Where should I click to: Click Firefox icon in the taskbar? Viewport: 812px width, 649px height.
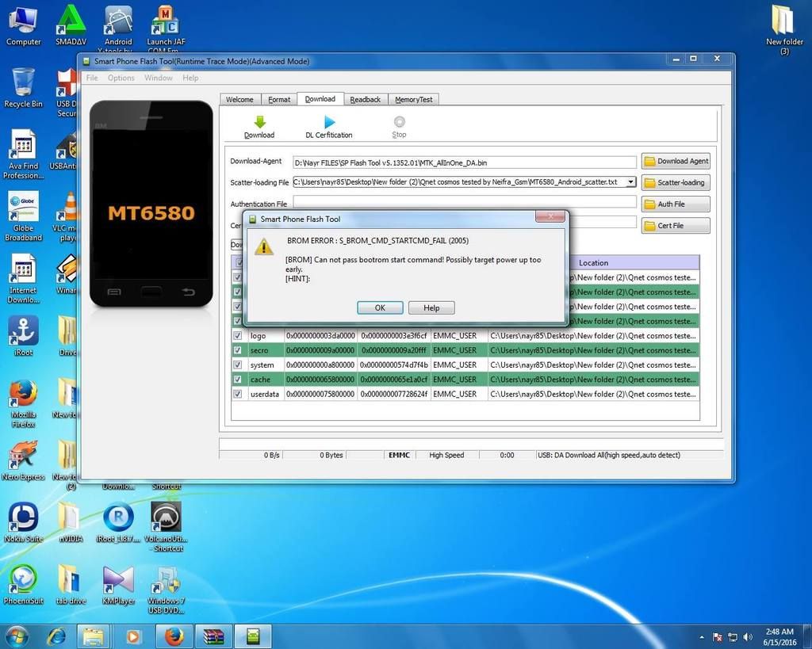(174, 636)
